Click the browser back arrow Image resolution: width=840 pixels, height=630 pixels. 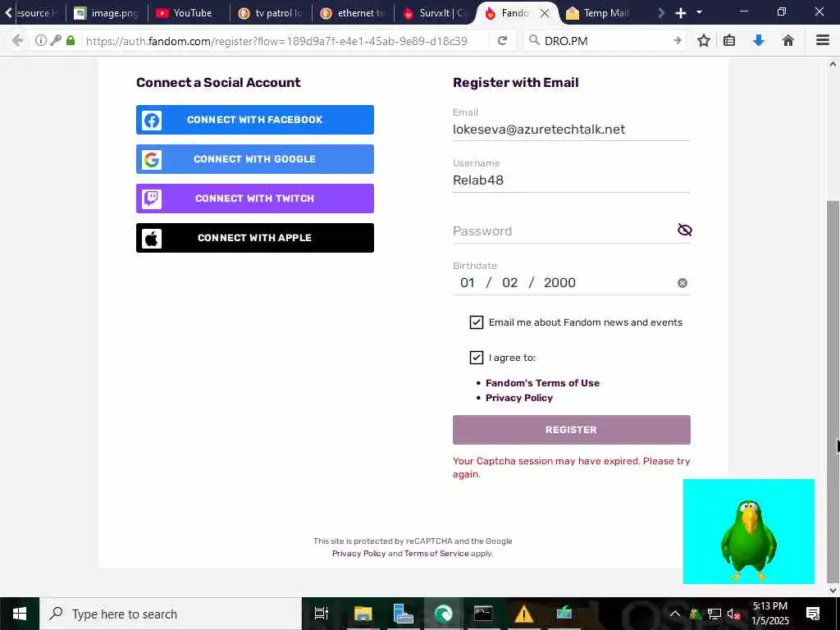[x=17, y=40]
